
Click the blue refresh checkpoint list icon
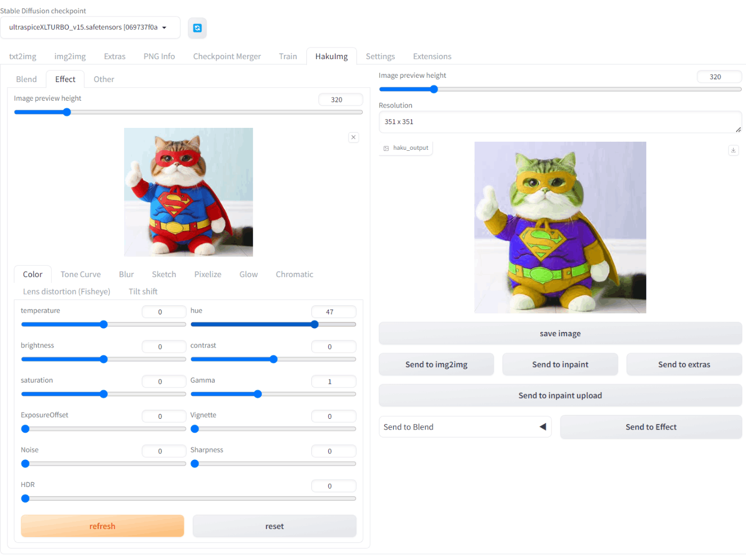[x=197, y=28]
